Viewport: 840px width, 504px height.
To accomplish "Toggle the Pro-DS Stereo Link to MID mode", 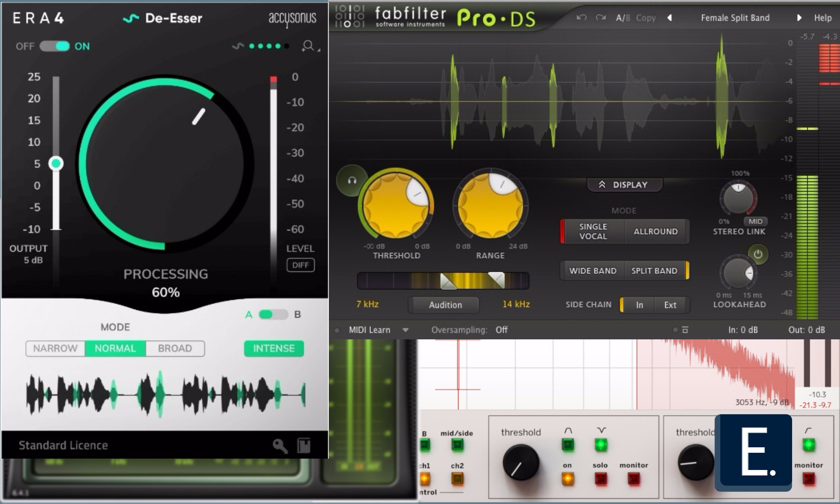I will click(x=754, y=221).
